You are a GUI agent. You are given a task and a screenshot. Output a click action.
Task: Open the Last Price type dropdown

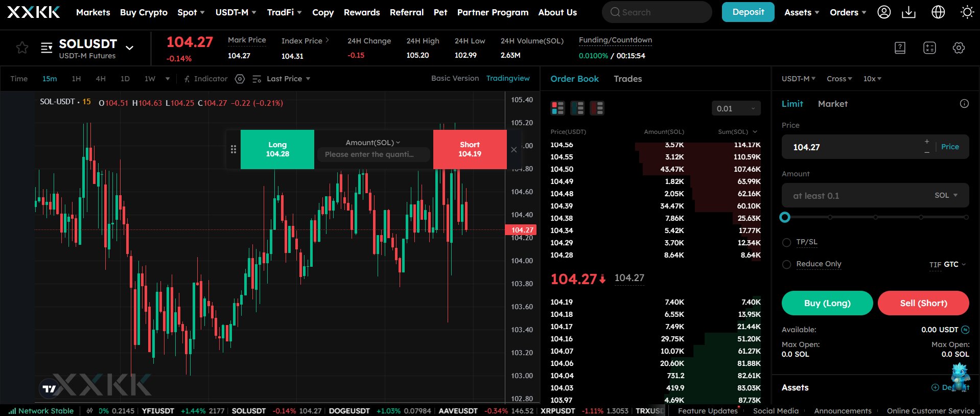click(x=288, y=79)
